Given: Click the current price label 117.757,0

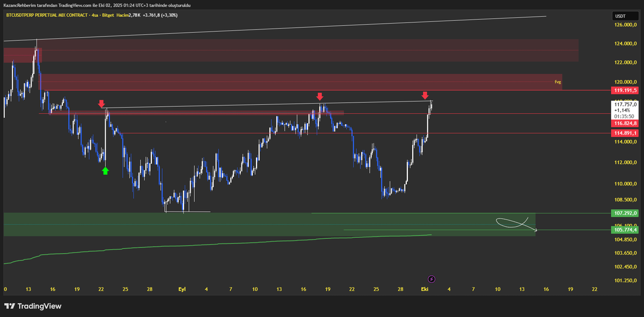Looking at the screenshot, I should pos(625,104).
